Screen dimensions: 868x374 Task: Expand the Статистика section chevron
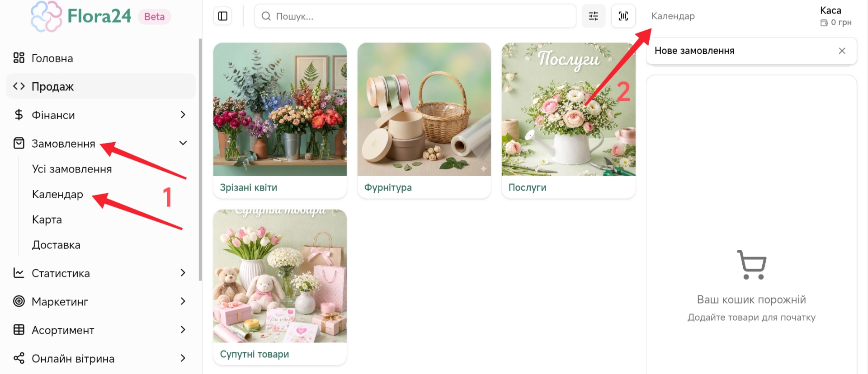[183, 273]
